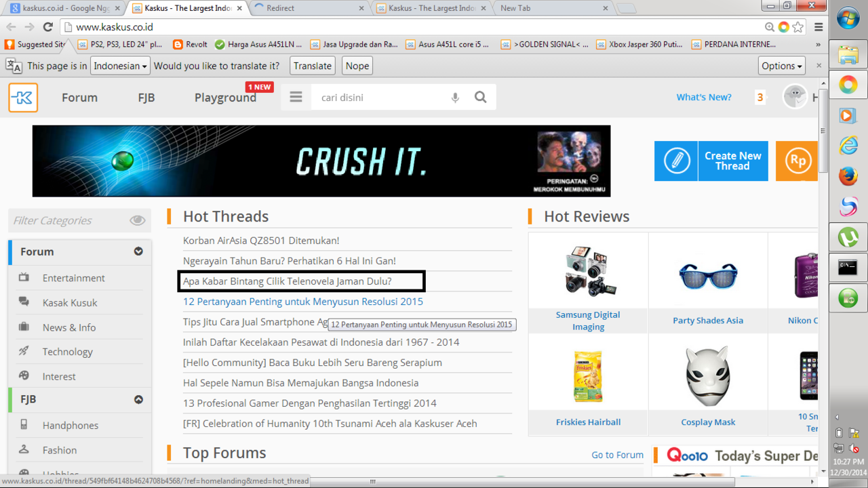Click the Kaskus logo icon
Image resolution: width=868 pixels, height=488 pixels.
[x=23, y=98]
